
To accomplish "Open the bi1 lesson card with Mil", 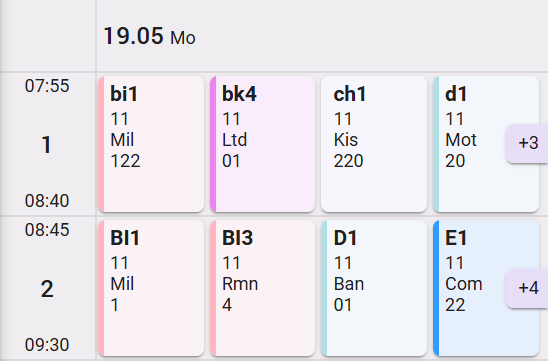I will tap(151, 144).
